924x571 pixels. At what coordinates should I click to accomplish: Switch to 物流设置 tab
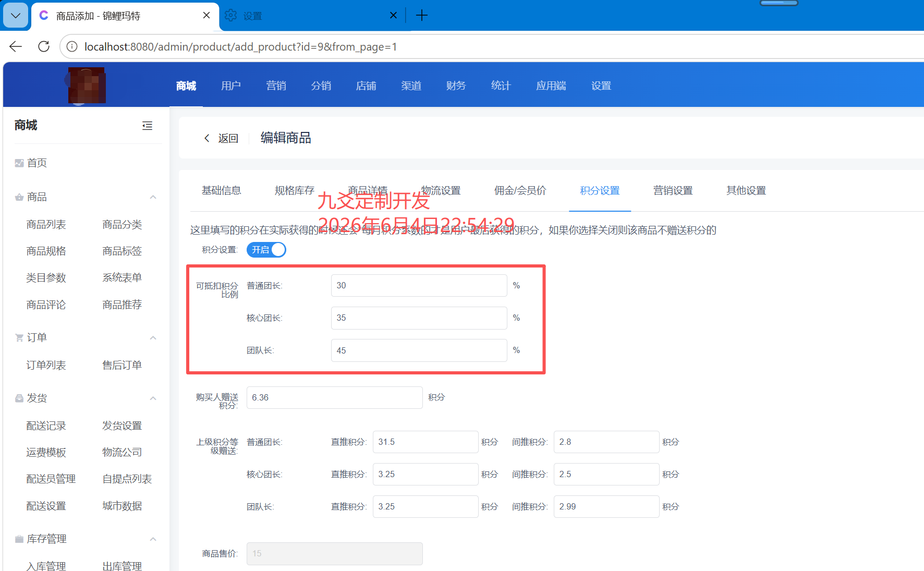[441, 190]
